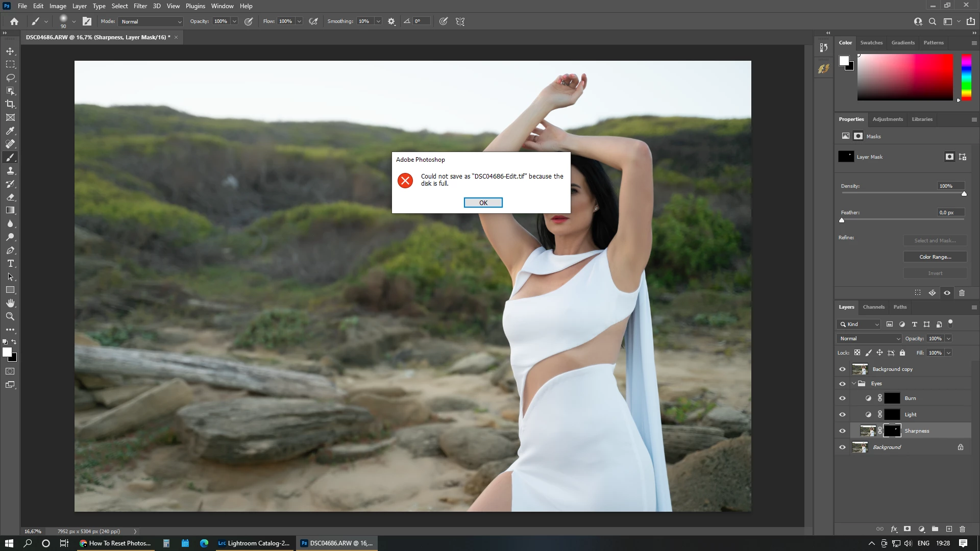Click delete layer trash icon

pyautogui.click(x=962, y=529)
